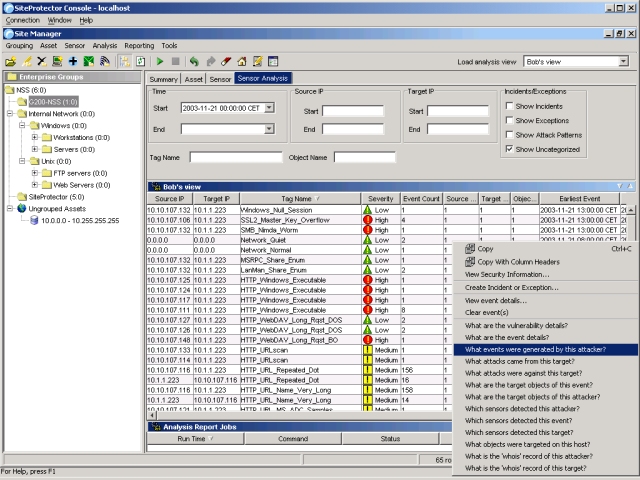Viewport: 640px width, 480px height.
Task: Open the Analysis menu
Action: click(x=104, y=46)
